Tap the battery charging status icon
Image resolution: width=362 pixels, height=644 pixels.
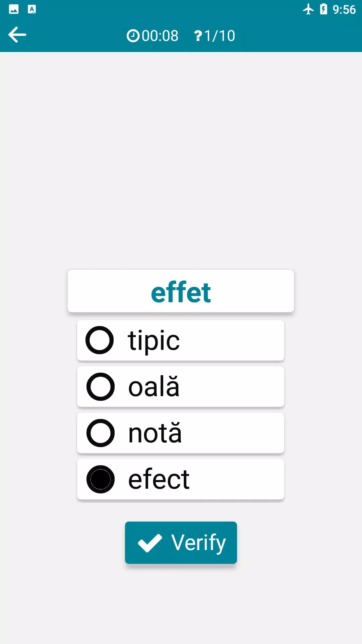point(323,9)
